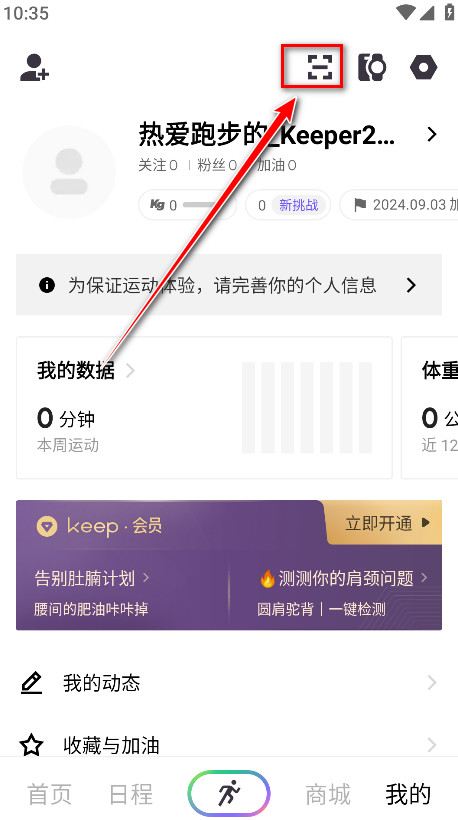Image resolution: width=458 pixels, height=820 pixels.
Task: Tap the 新挑战 badge
Action: (x=298, y=205)
